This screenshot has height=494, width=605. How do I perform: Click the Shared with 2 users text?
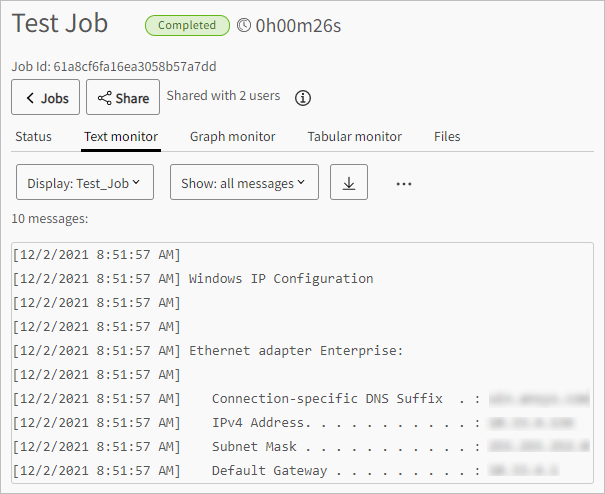[223, 96]
